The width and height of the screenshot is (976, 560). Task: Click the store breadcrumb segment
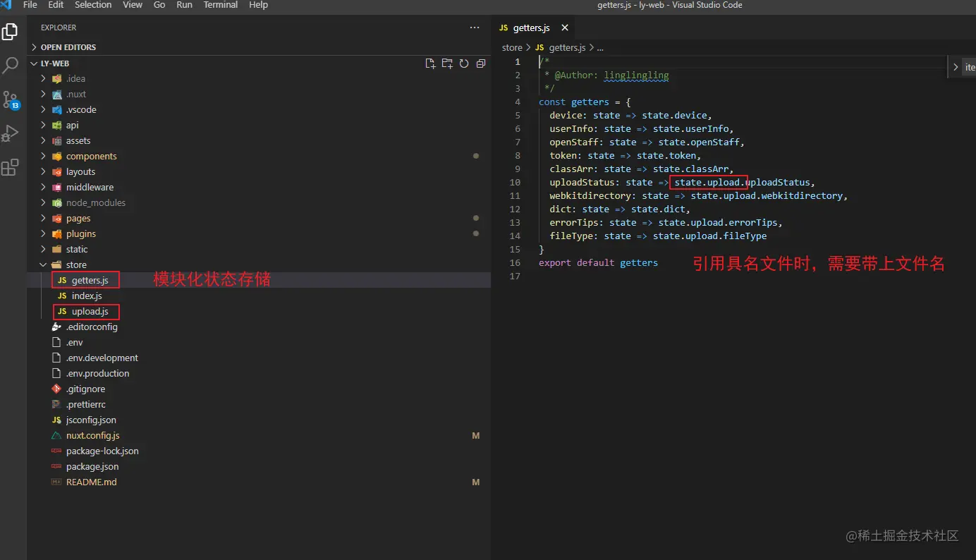(x=512, y=48)
